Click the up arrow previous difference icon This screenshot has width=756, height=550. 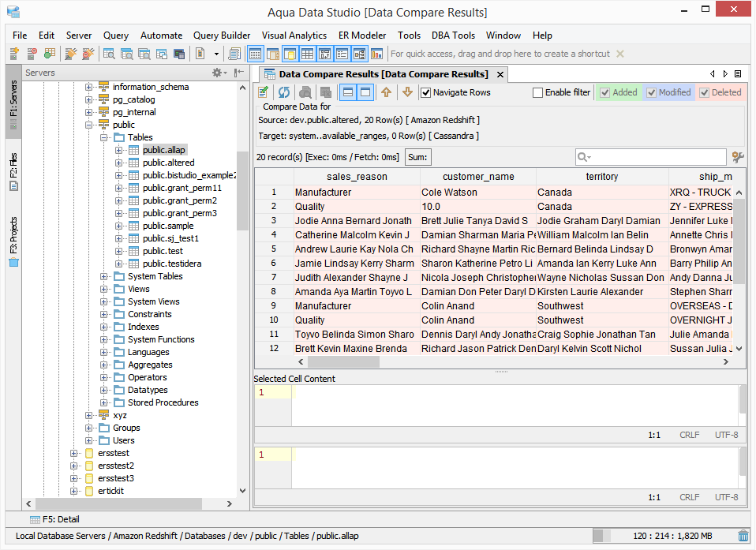[386, 92]
